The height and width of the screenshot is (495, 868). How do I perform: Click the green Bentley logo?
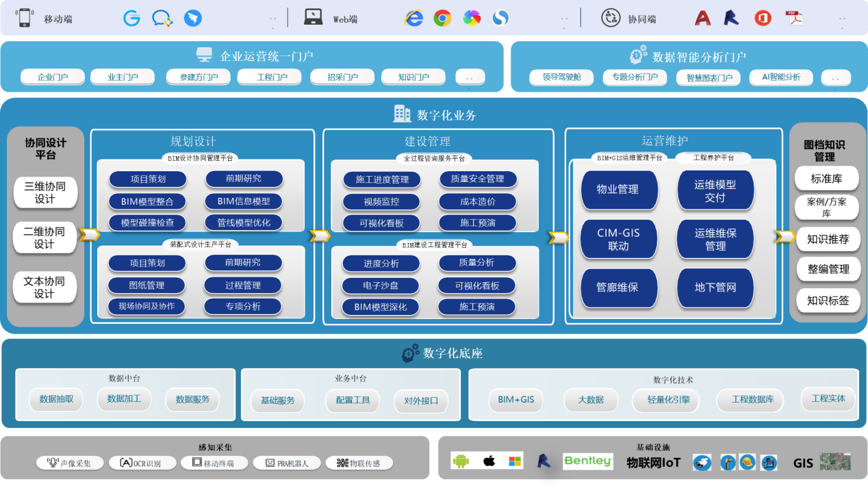click(587, 461)
